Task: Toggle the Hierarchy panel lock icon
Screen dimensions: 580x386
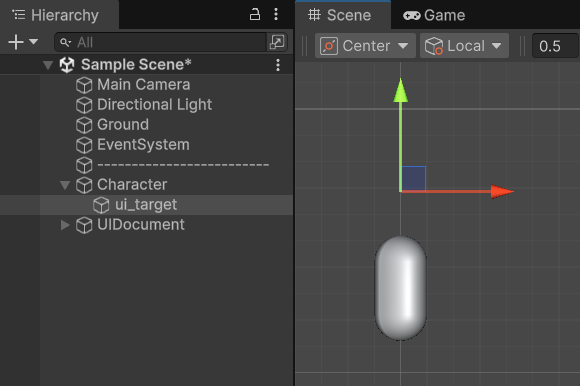Action: click(254, 14)
